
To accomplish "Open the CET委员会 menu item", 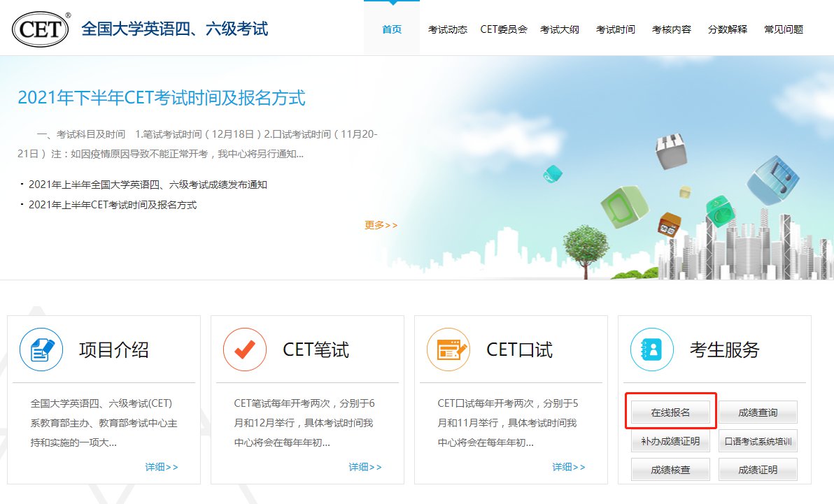I will (x=504, y=29).
